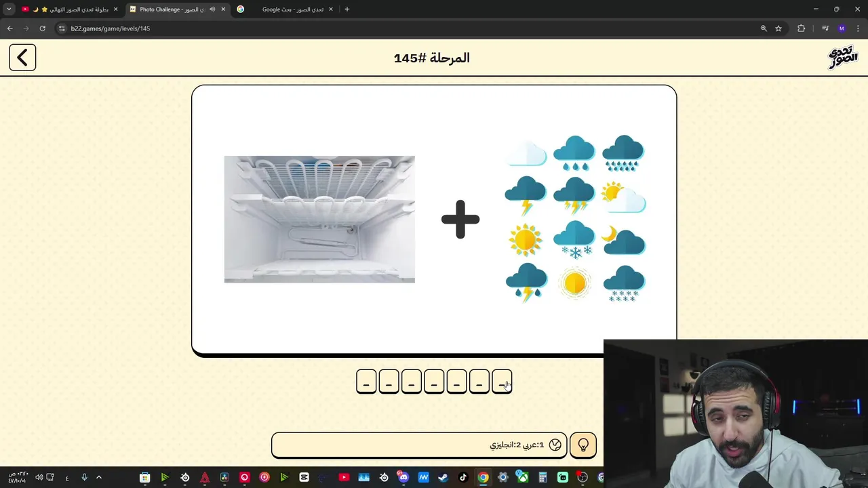Open Google Chrome from the taskbar

tap(483, 478)
